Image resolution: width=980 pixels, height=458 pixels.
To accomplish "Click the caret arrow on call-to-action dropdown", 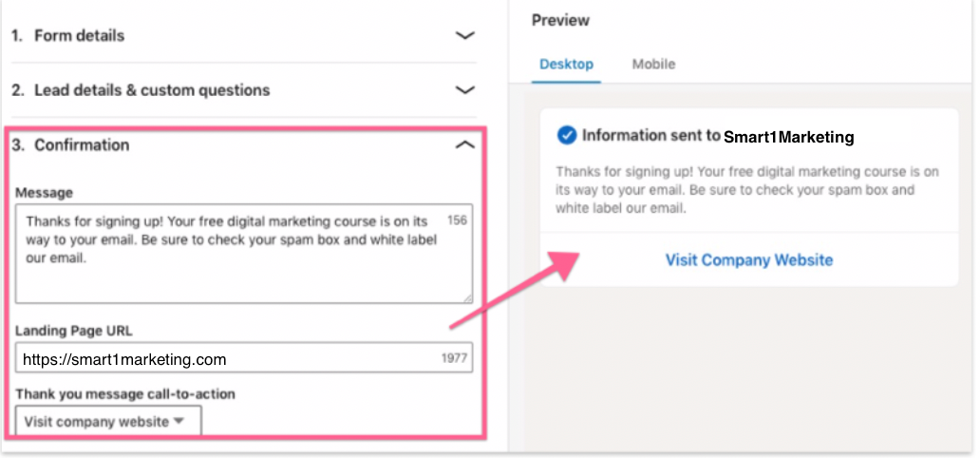I will (179, 421).
